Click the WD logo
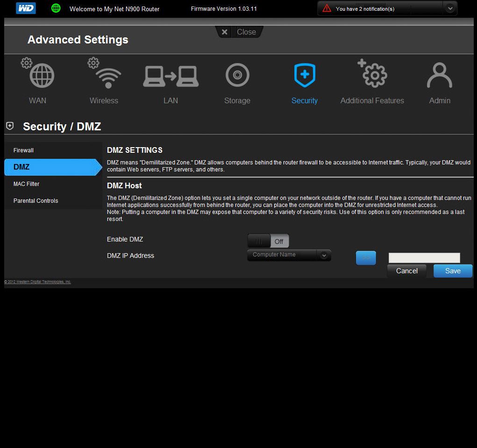Viewport: 477px width, 448px height. coord(26,8)
